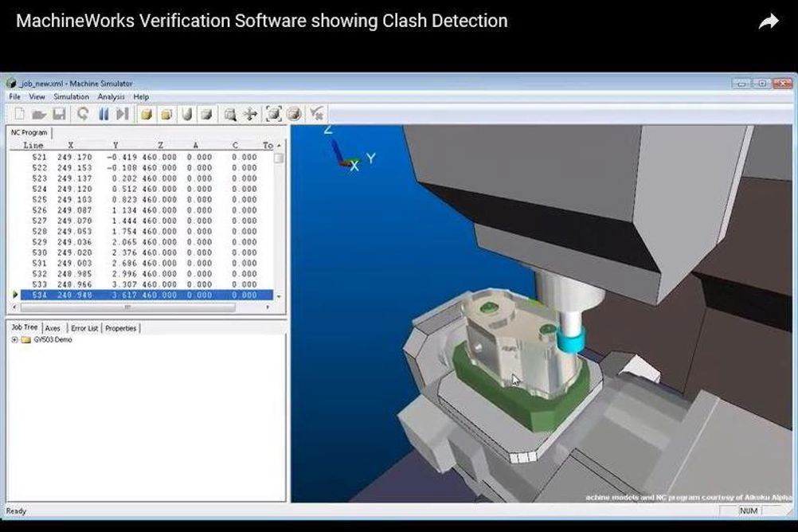Restart simulation with the circular arrow icon
This screenshot has width=798, height=532.
tap(83, 114)
